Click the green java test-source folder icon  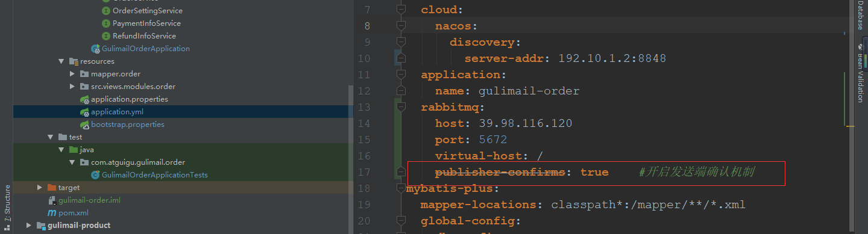coord(74,150)
